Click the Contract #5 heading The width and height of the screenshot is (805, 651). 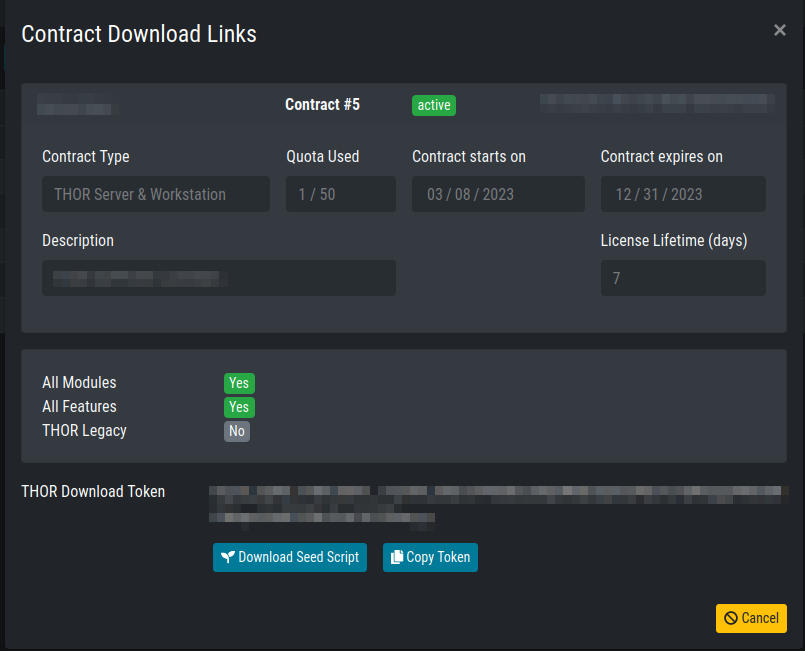click(322, 105)
